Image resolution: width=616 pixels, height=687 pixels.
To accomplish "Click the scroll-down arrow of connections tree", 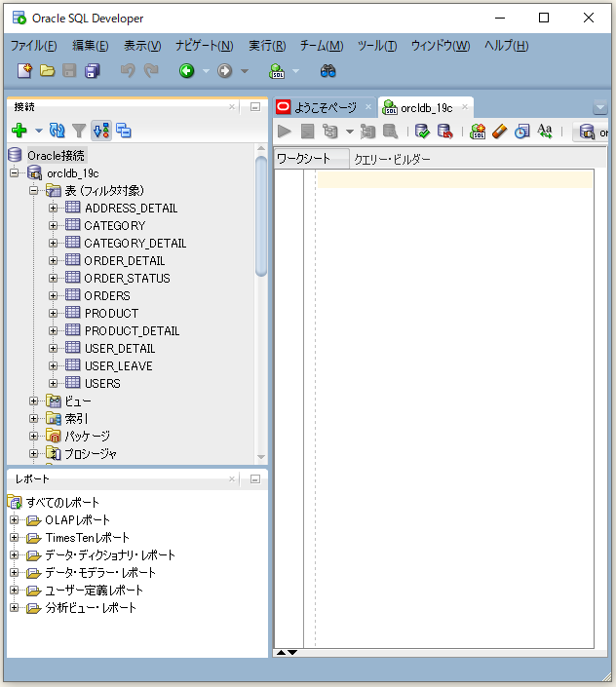I will [261, 457].
